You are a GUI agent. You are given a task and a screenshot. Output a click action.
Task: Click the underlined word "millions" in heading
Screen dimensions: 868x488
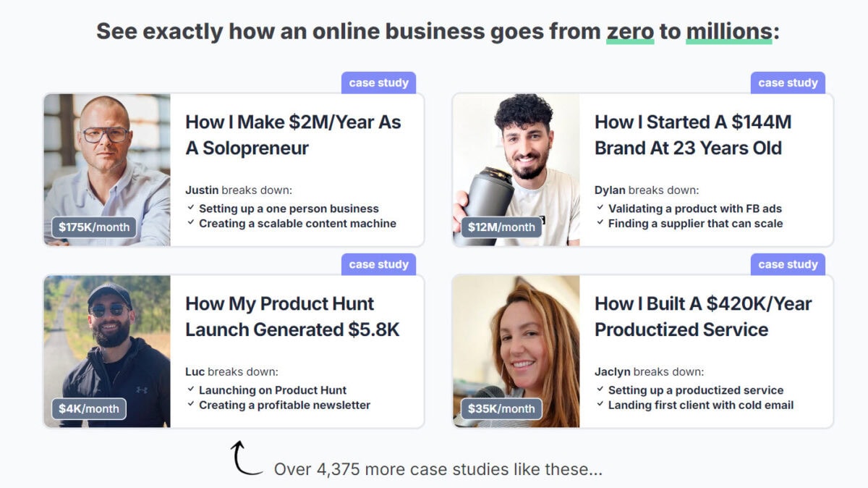[728, 32]
